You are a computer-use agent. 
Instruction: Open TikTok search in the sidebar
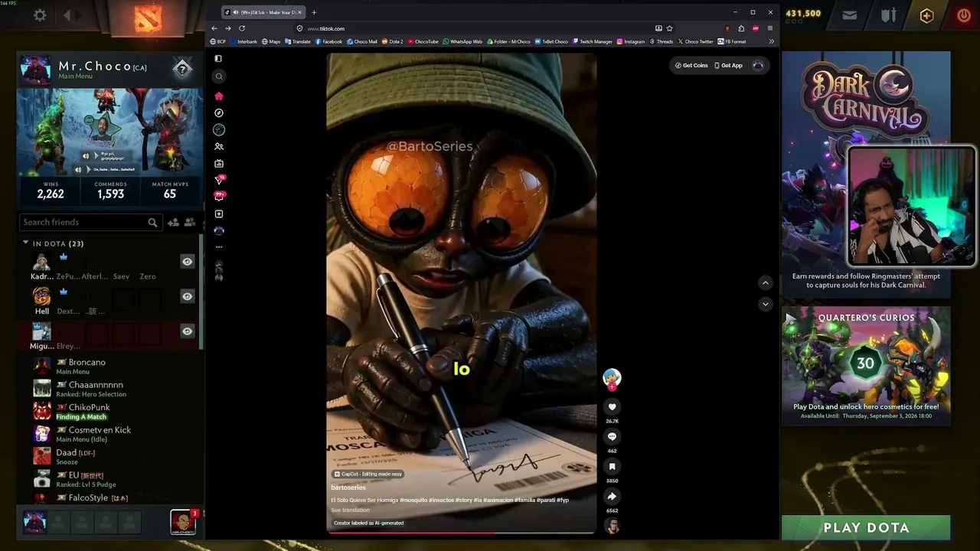[219, 77]
